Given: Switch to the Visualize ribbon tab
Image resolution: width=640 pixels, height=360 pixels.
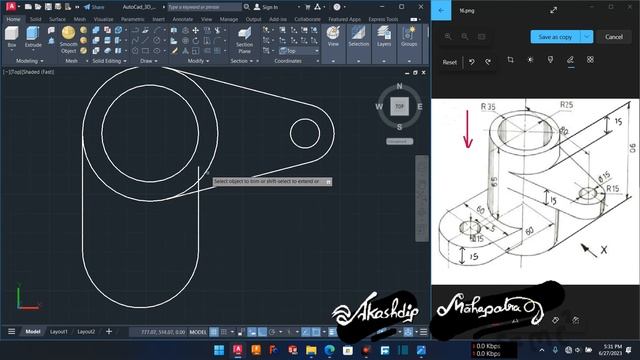Looking at the screenshot, I should click(103, 19).
